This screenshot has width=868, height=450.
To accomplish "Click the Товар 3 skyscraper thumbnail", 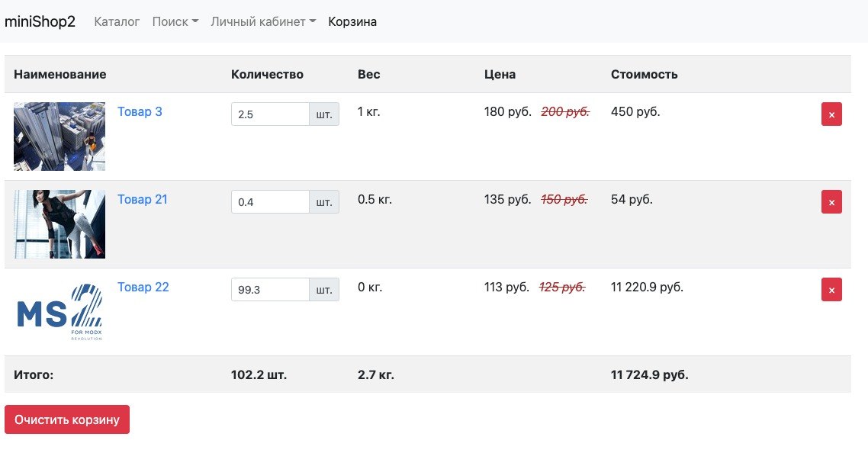I will (x=59, y=137).
